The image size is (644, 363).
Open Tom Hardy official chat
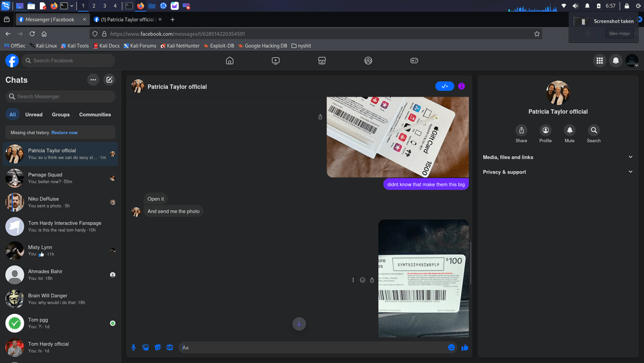pyautogui.click(x=61, y=348)
